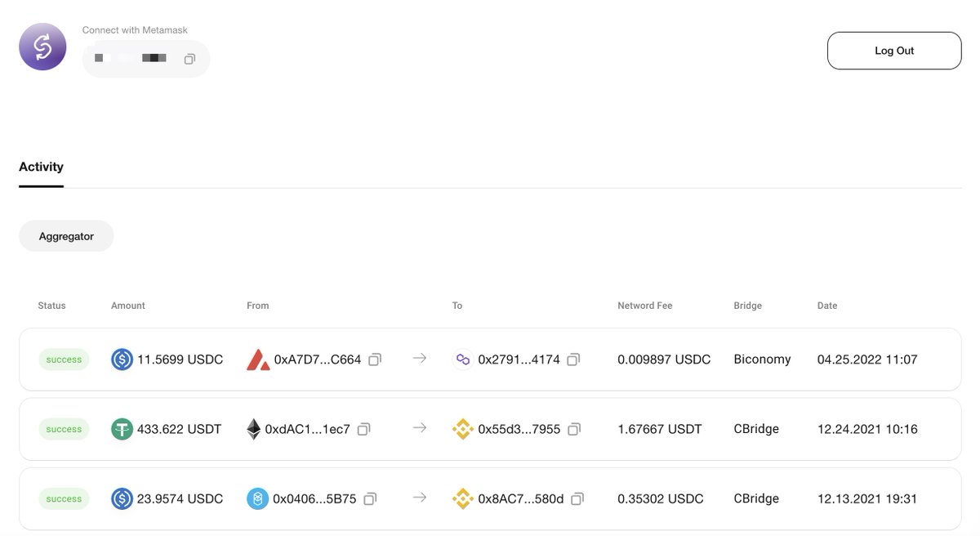Select the USDC token icon on first transaction
The height and width of the screenshot is (536, 980).
[x=122, y=360]
